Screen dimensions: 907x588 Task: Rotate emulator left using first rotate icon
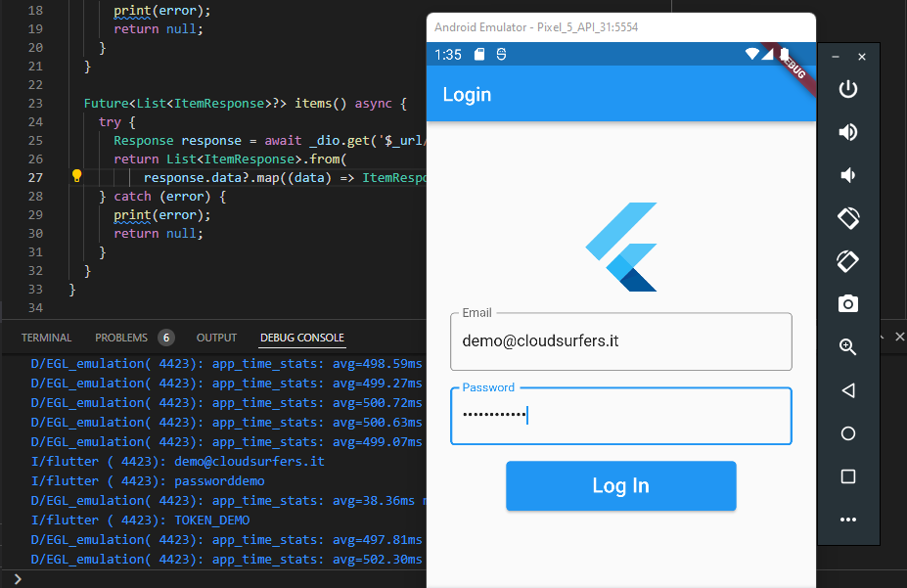click(x=848, y=218)
